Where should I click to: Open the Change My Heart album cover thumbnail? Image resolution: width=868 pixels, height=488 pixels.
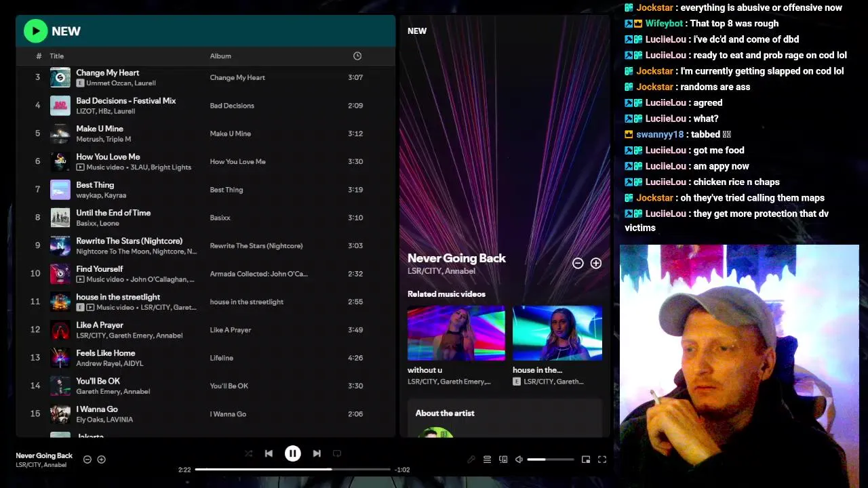pyautogui.click(x=60, y=77)
